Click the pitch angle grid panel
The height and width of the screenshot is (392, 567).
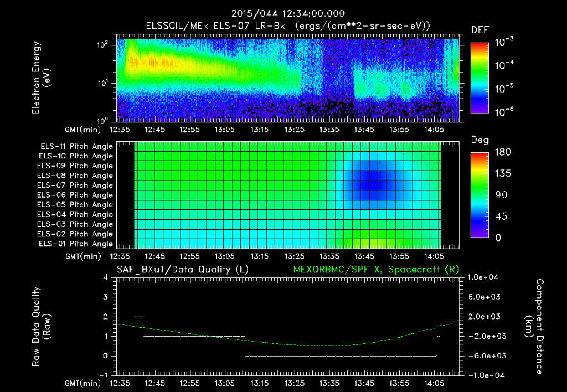coord(288,195)
